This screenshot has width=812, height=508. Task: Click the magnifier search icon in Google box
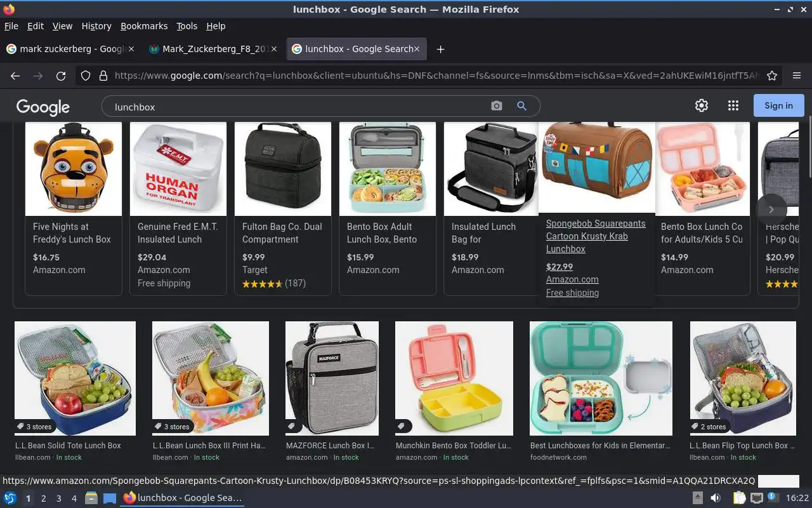(521, 106)
